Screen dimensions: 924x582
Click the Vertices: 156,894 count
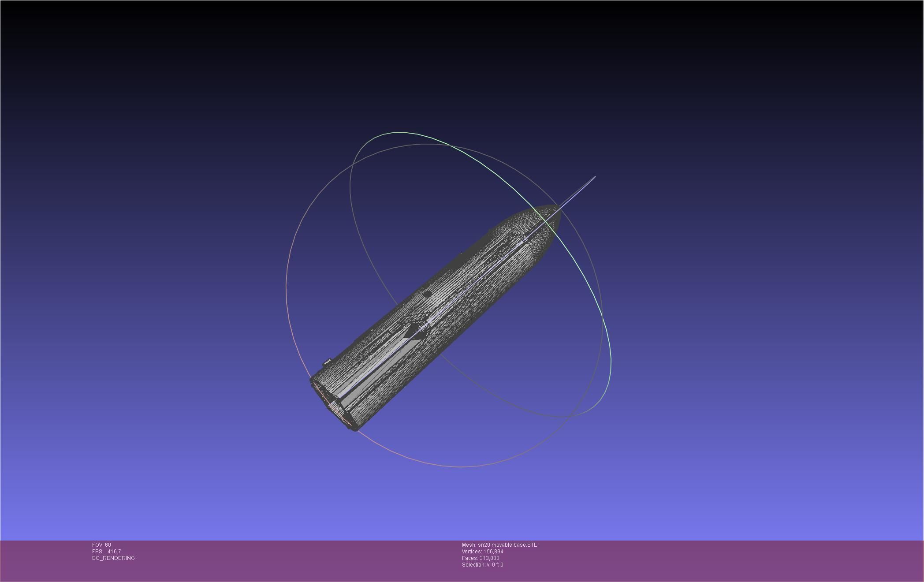[x=482, y=552]
